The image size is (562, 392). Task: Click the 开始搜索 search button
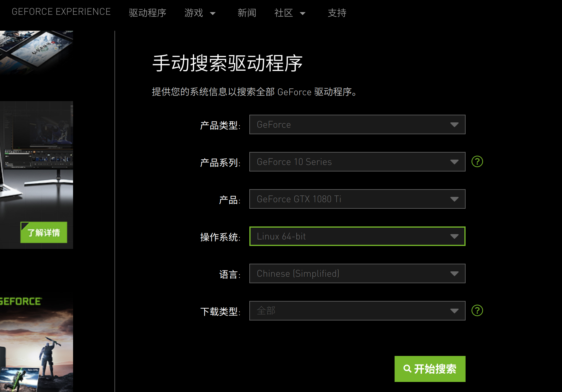(430, 369)
